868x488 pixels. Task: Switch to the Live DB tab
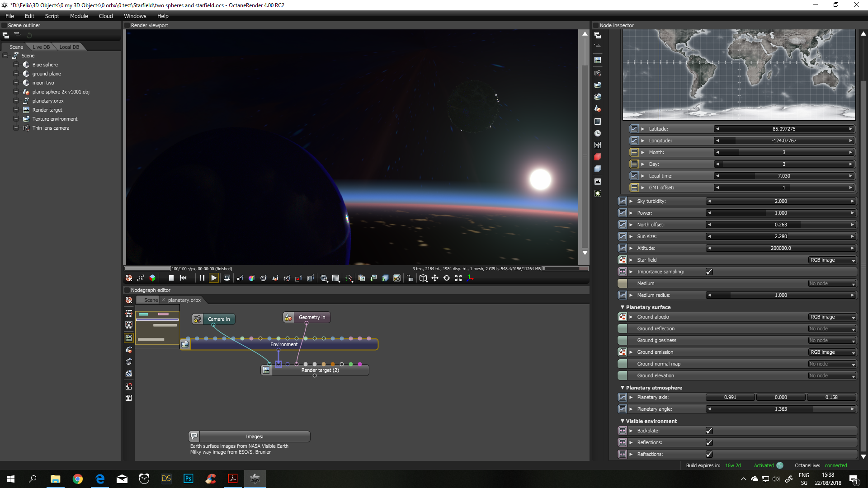pos(41,47)
